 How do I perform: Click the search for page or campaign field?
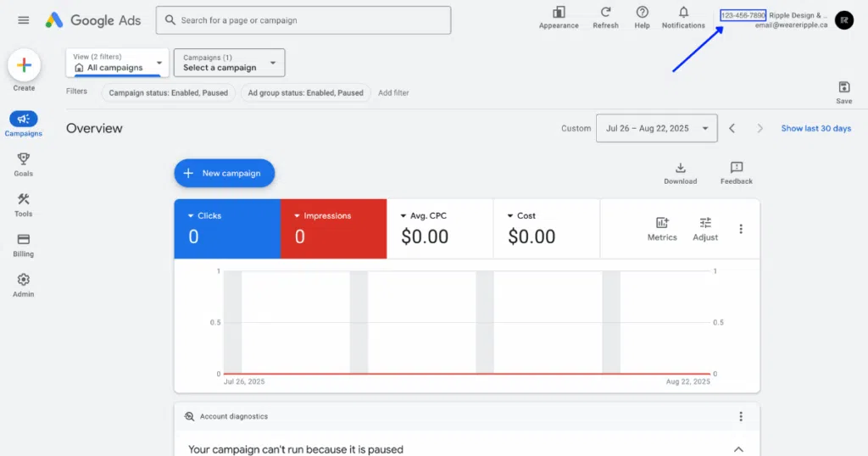click(303, 20)
